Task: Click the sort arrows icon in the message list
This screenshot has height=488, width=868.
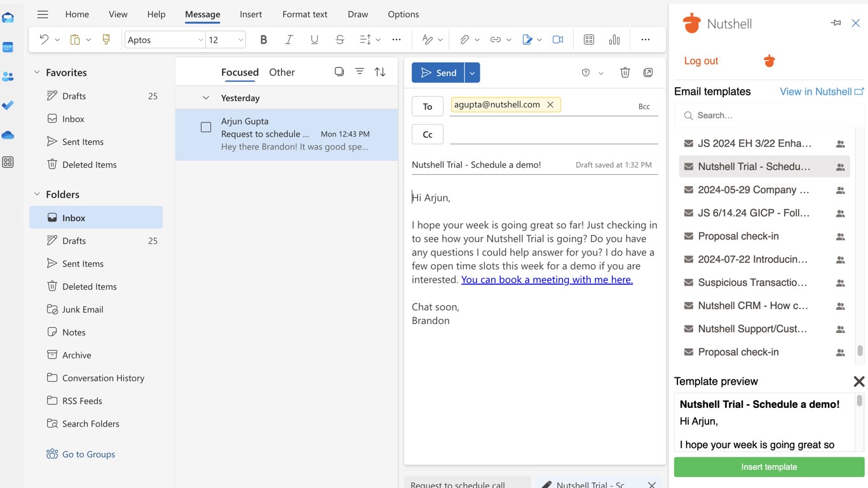Action: [x=380, y=72]
